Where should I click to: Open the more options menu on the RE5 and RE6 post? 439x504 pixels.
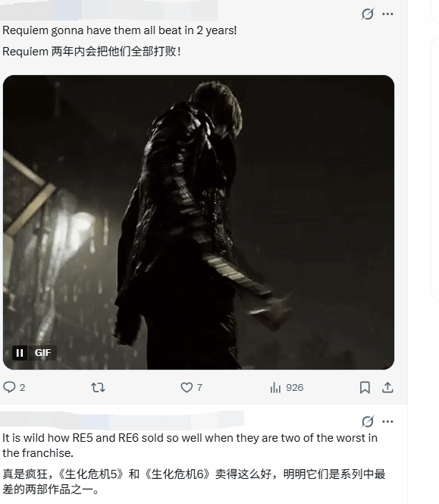pyautogui.click(x=387, y=421)
